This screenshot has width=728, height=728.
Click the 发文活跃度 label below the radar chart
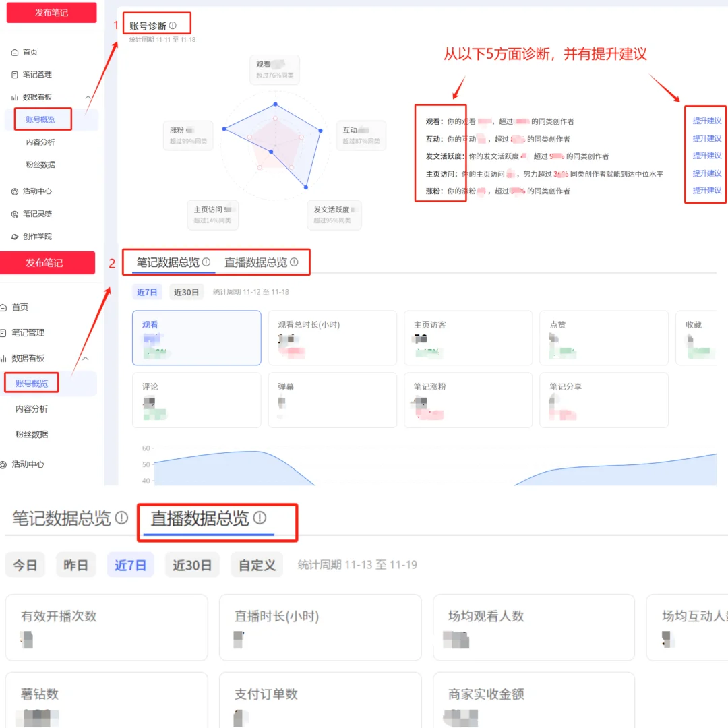334,215
